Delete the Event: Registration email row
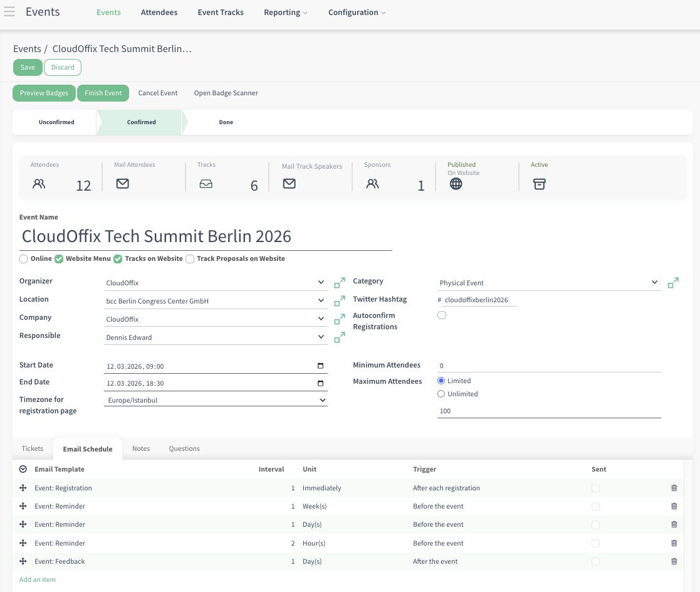The image size is (700, 592). point(674,488)
